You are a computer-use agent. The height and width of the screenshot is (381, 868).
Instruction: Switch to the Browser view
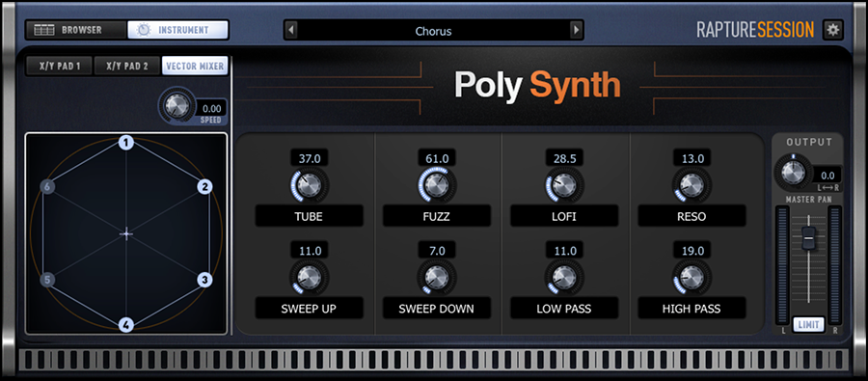point(76,30)
